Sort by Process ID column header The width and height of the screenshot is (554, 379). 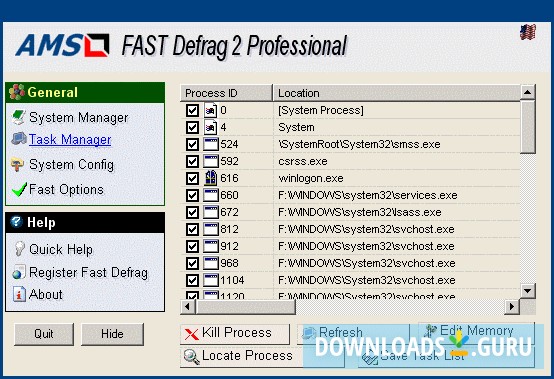pos(226,93)
